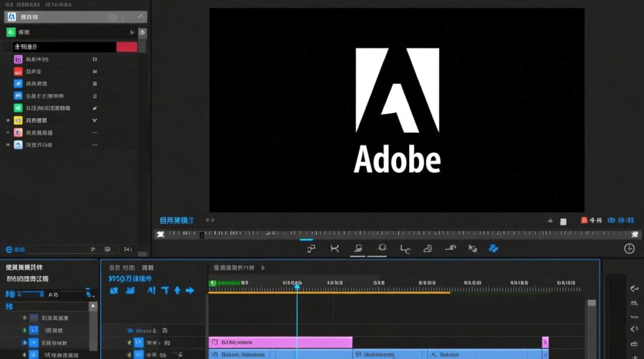The width and height of the screenshot is (644, 359).
Task: Click the blue square icon on the pink clip's track header
Action: coord(138,343)
